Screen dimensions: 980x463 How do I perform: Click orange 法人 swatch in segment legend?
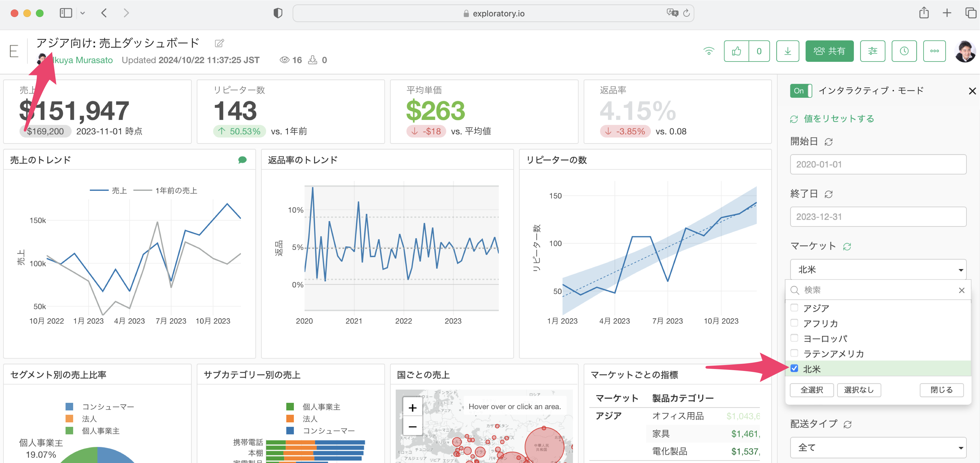(x=69, y=418)
